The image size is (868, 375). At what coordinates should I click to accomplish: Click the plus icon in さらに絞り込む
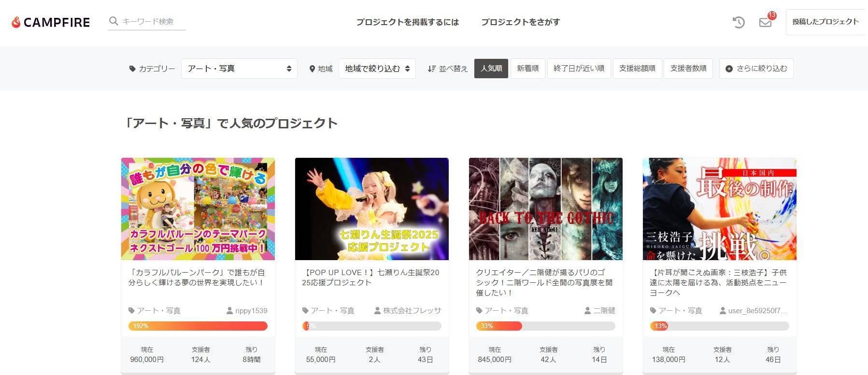(x=729, y=69)
